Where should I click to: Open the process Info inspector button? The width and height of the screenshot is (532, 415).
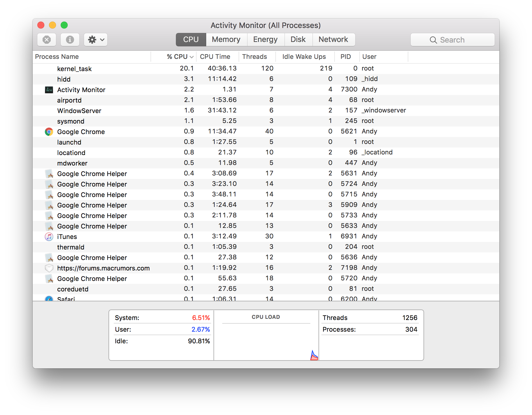pyautogui.click(x=70, y=40)
